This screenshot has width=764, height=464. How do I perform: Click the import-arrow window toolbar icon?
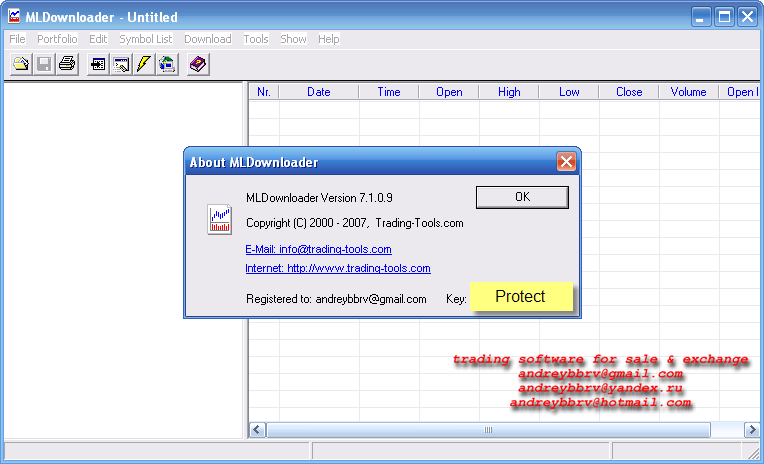click(x=98, y=64)
